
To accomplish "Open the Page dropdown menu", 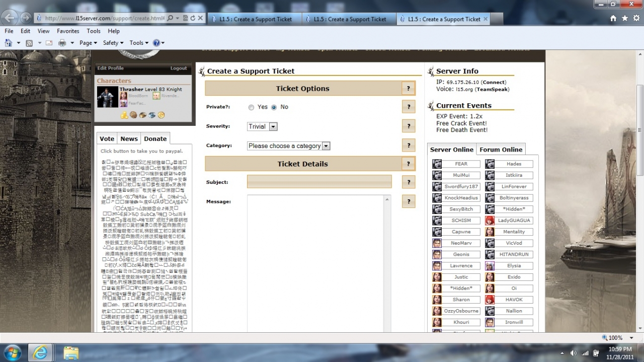I will 89,43.
